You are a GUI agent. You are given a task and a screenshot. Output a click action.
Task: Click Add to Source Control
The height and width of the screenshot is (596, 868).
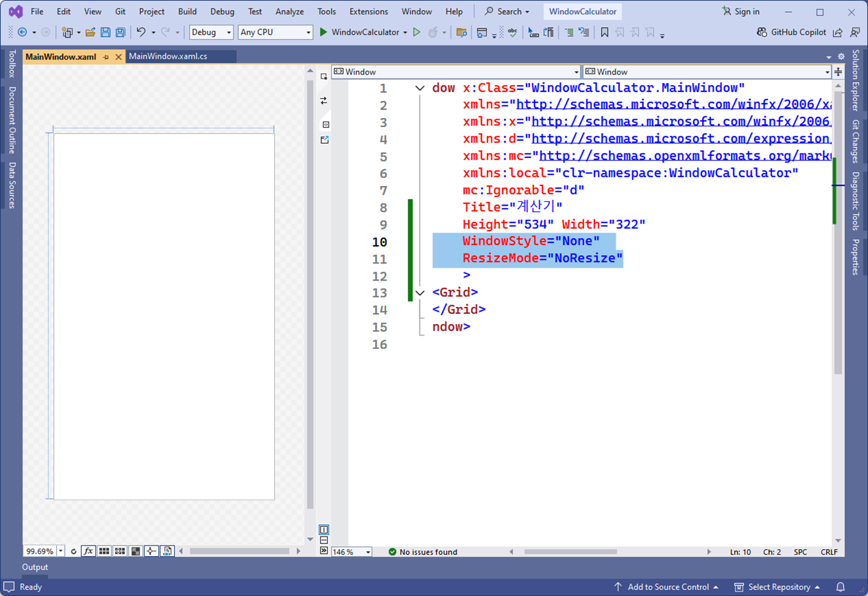666,587
